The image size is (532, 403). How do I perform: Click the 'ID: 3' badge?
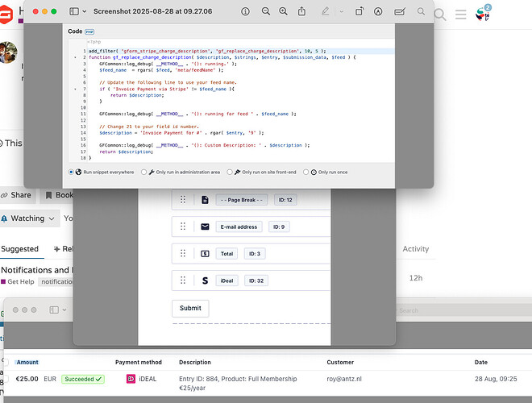click(255, 253)
